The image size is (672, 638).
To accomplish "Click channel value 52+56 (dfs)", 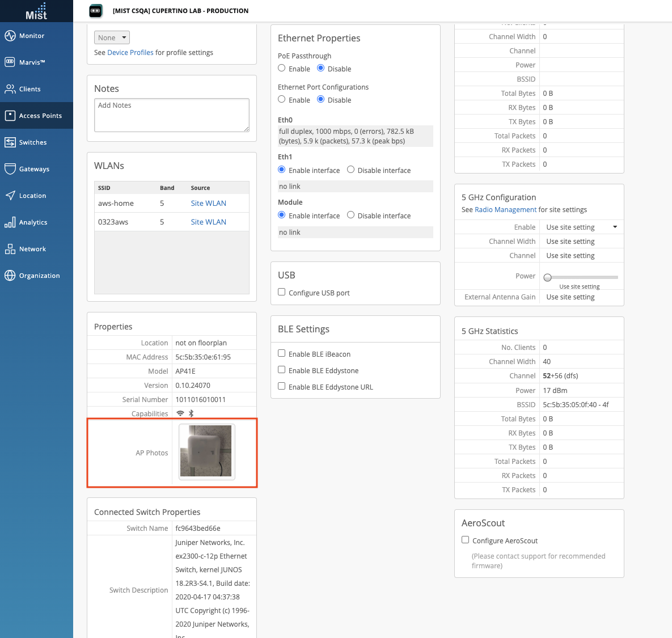I will (560, 376).
